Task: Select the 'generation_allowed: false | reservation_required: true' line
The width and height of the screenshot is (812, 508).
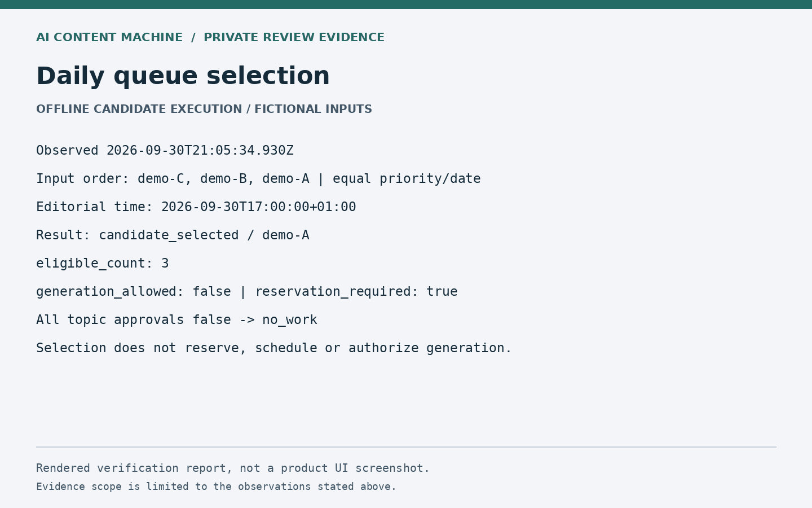Action: click(247, 292)
